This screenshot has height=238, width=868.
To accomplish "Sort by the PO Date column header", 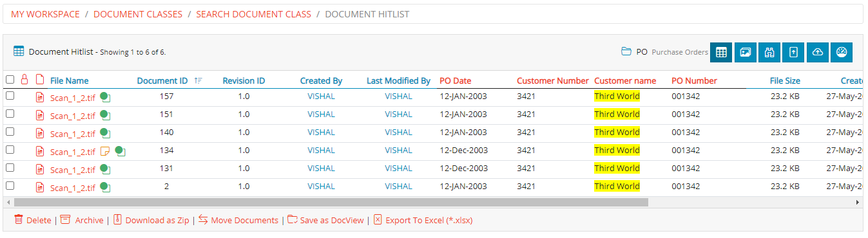I will point(456,81).
